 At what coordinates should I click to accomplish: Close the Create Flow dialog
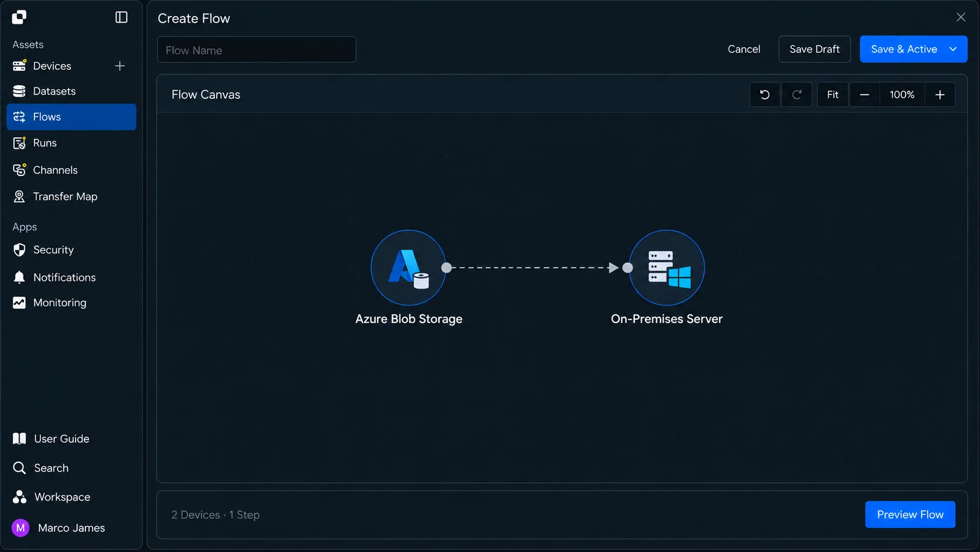(x=961, y=17)
